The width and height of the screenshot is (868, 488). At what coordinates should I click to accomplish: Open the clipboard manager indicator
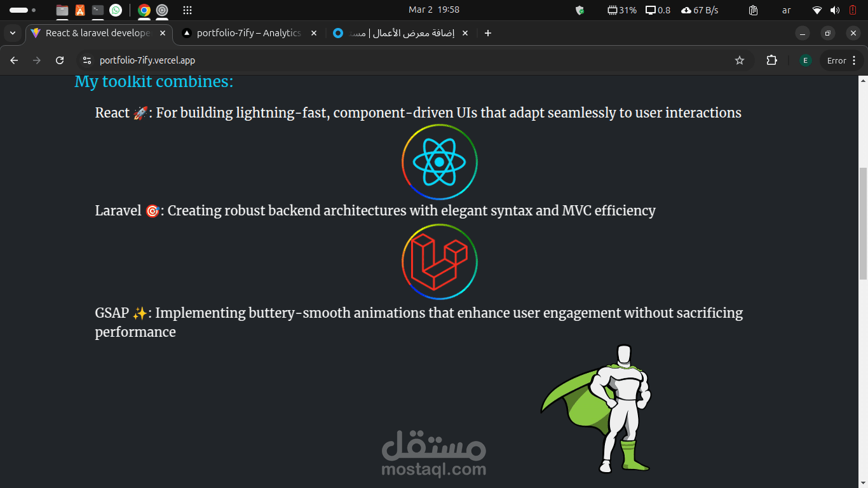coord(753,10)
